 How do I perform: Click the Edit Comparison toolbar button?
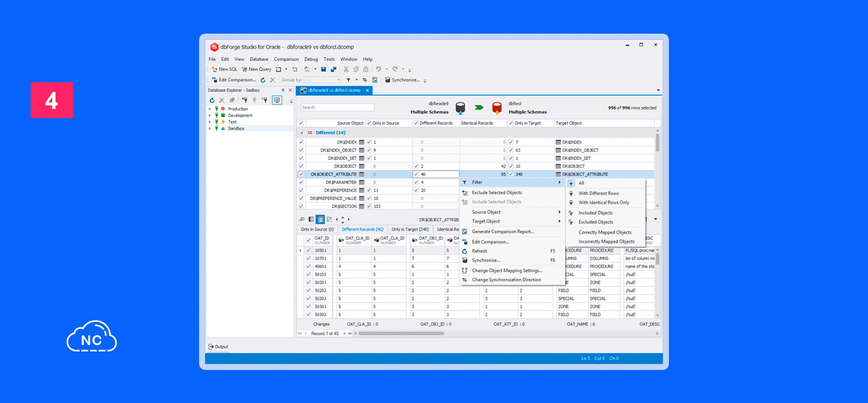234,80
